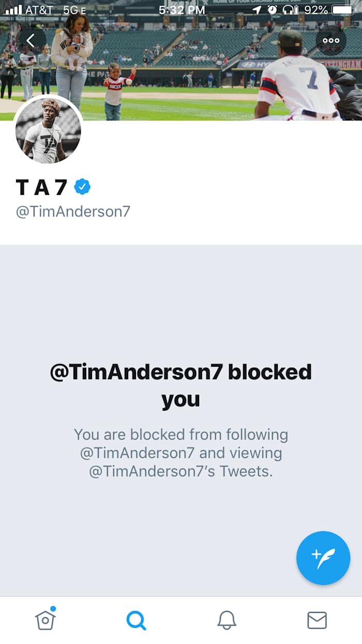Tap the location arrow status icon

257,9
